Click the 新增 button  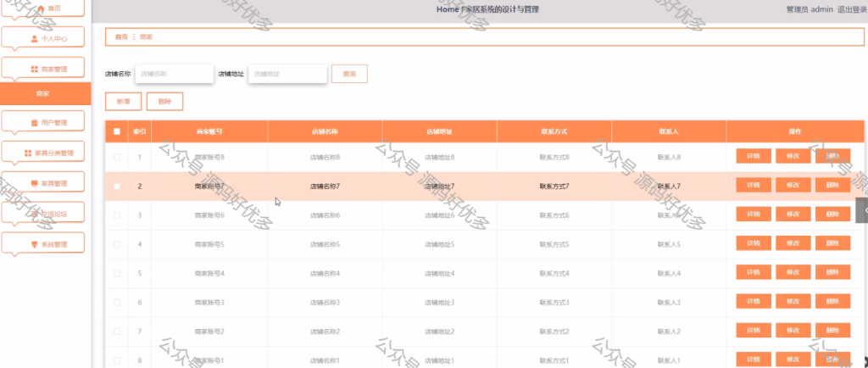click(124, 101)
